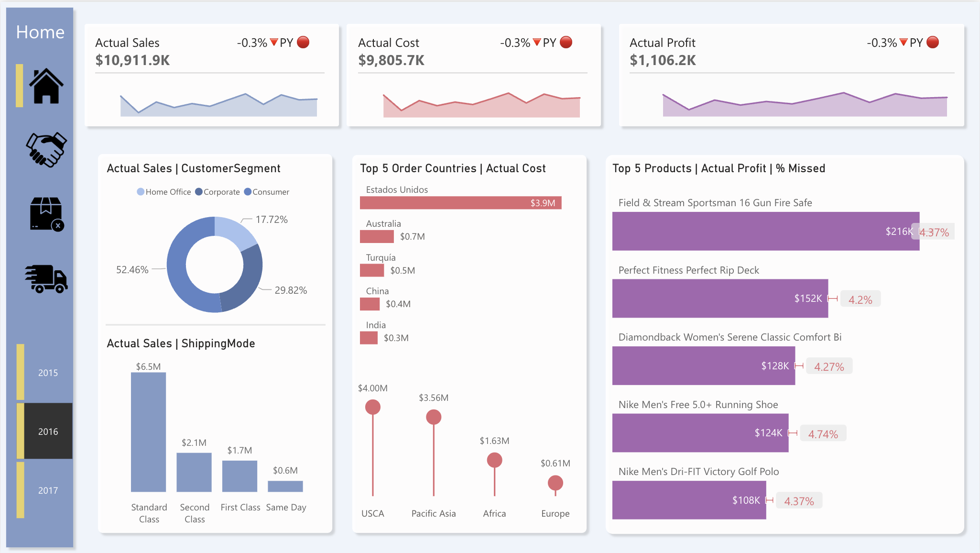Select the 2017 year slicer

(48, 490)
